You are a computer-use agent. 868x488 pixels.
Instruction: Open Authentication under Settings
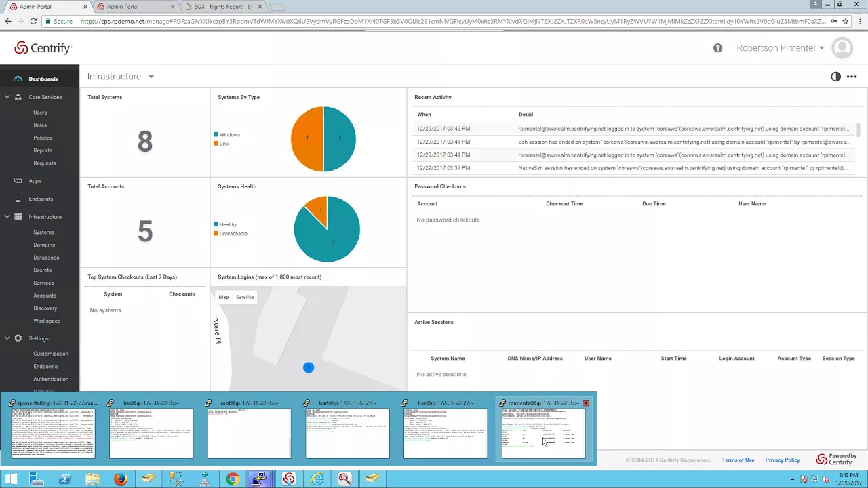pyautogui.click(x=51, y=379)
